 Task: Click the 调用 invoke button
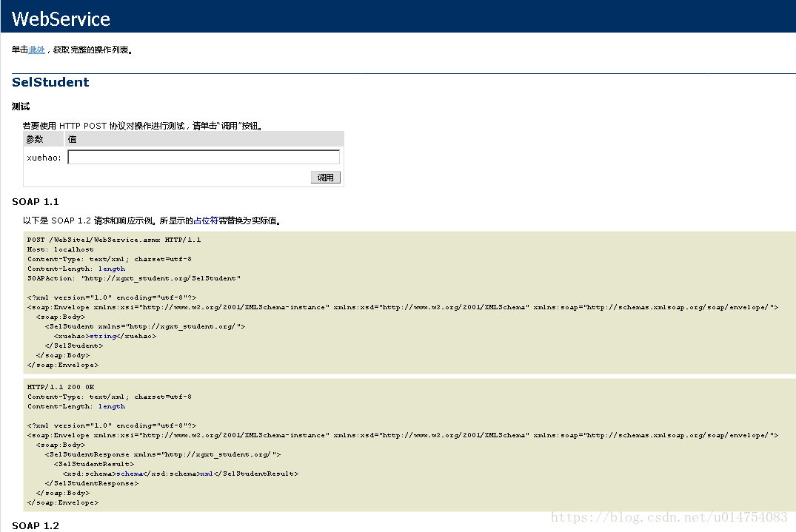pyautogui.click(x=325, y=178)
